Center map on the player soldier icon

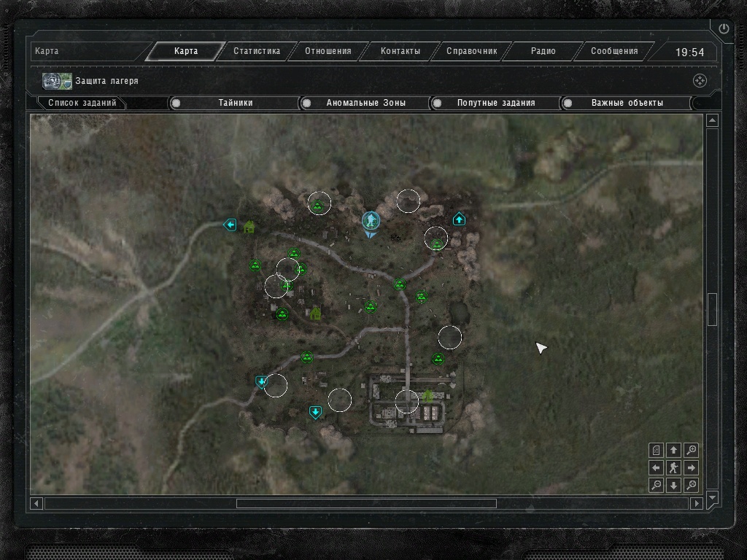tap(673, 467)
